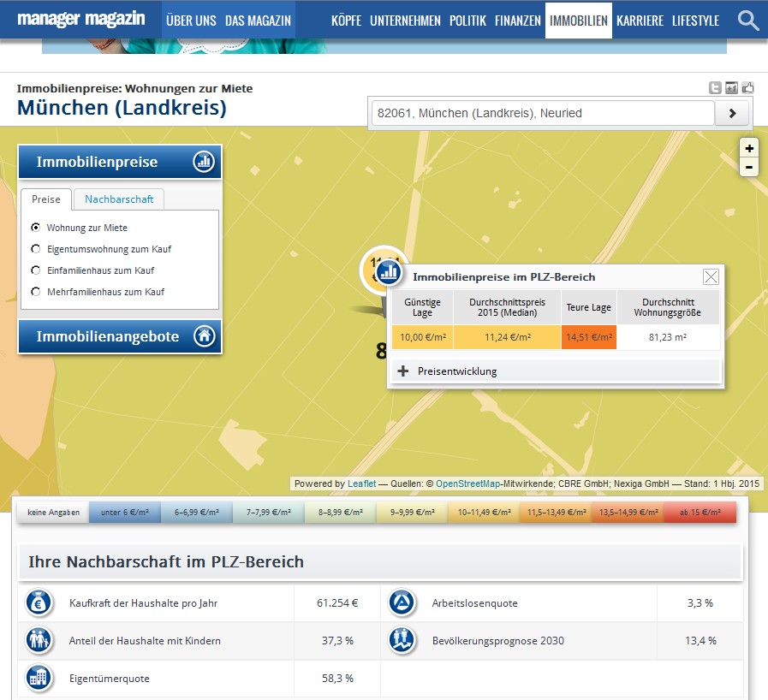Click the Google +1 share icon
Image resolution: width=768 pixels, height=700 pixels.
point(731,87)
